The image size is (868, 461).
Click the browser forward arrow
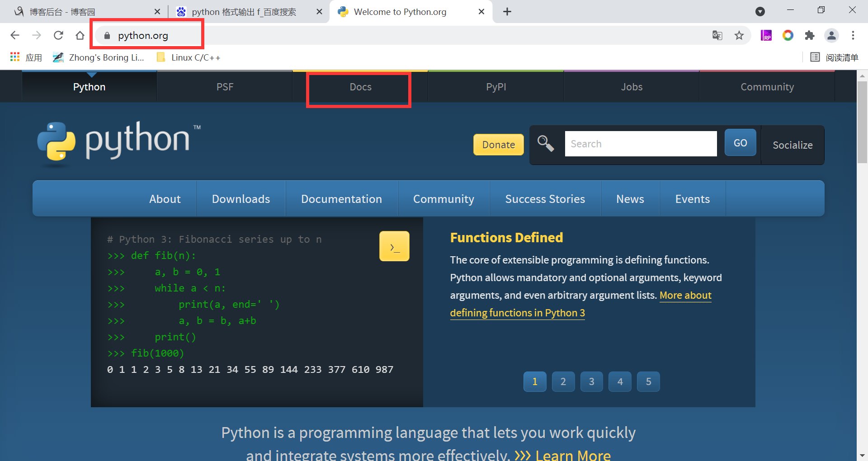[x=37, y=35]
